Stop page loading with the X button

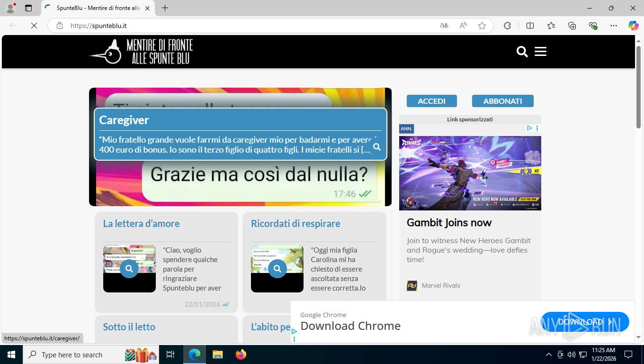click(34, 26)
